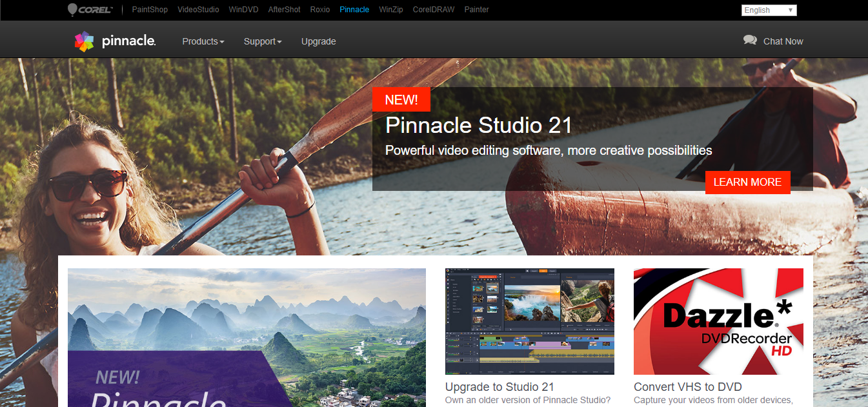
Task: Select the NEW! red badge on the banner
Action: coord(401,99)
